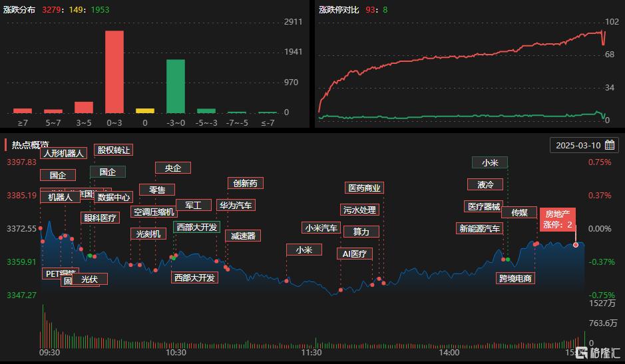625x364 pixels.
Task: Click the 3397.83 axis value
Action: click(21, 162)
